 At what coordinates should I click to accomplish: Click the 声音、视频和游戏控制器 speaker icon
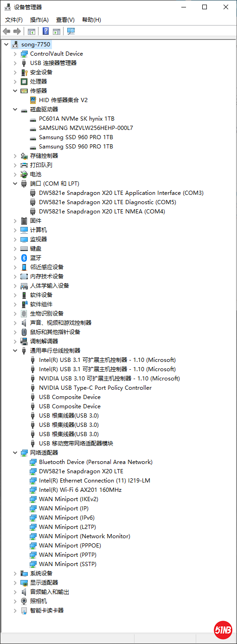24,323
